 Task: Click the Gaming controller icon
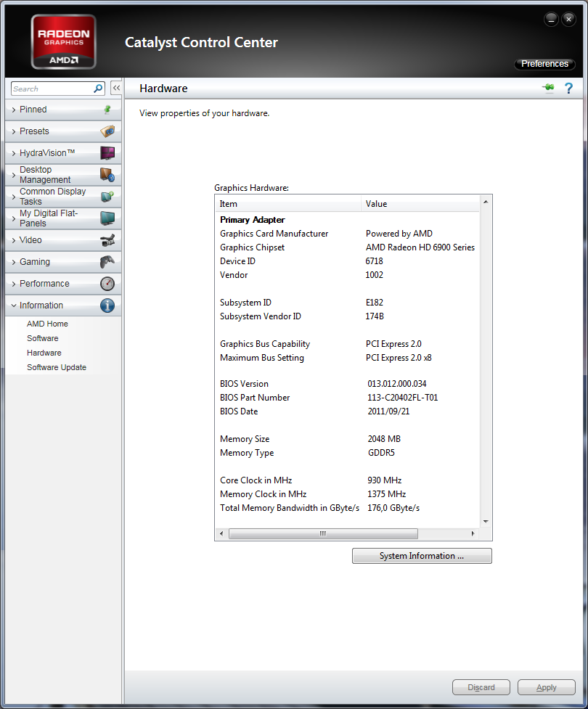point(107,262)
